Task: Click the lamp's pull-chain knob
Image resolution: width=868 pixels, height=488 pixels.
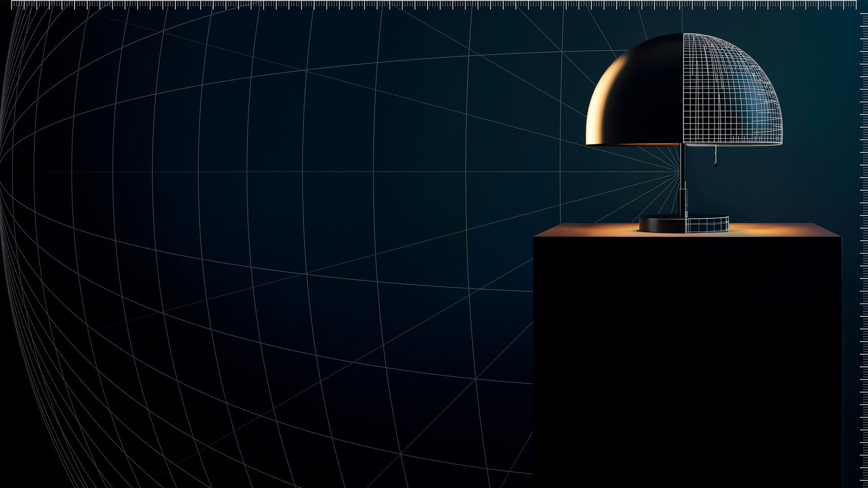Action: click(716, 164)
